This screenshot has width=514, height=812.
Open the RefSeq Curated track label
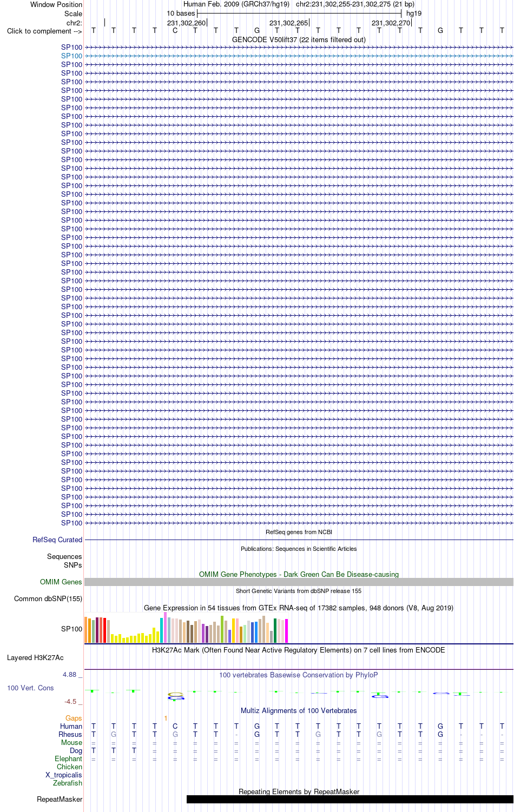click(x=57, y=540)
